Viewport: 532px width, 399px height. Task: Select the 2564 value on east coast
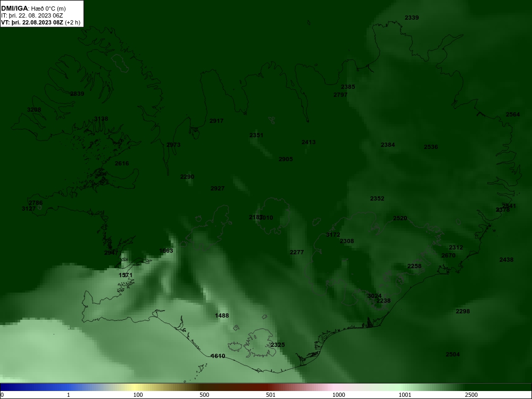[513, 115]
